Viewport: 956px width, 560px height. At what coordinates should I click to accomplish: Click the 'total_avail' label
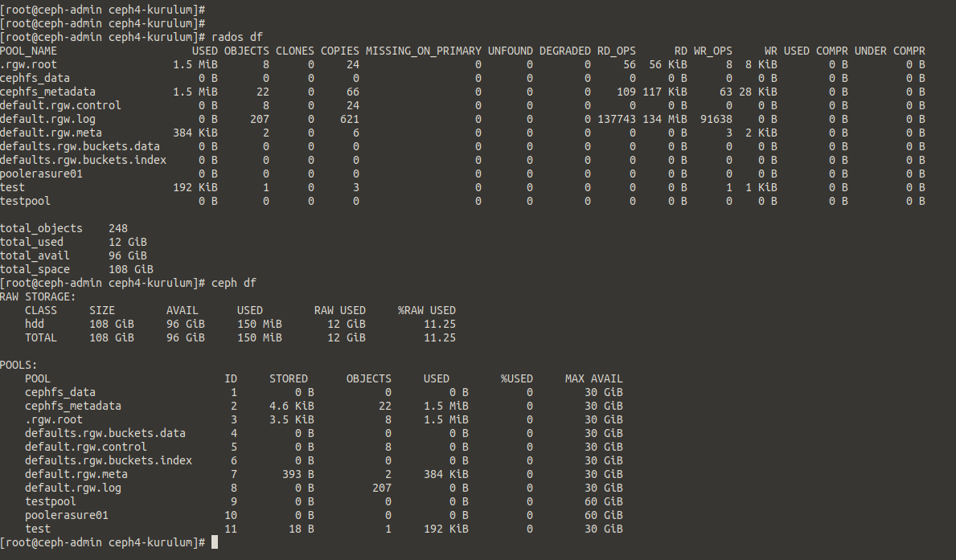[35, 256]
